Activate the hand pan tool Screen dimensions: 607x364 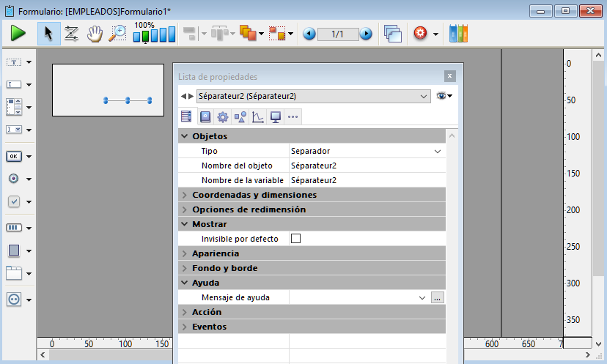[95, 34]
